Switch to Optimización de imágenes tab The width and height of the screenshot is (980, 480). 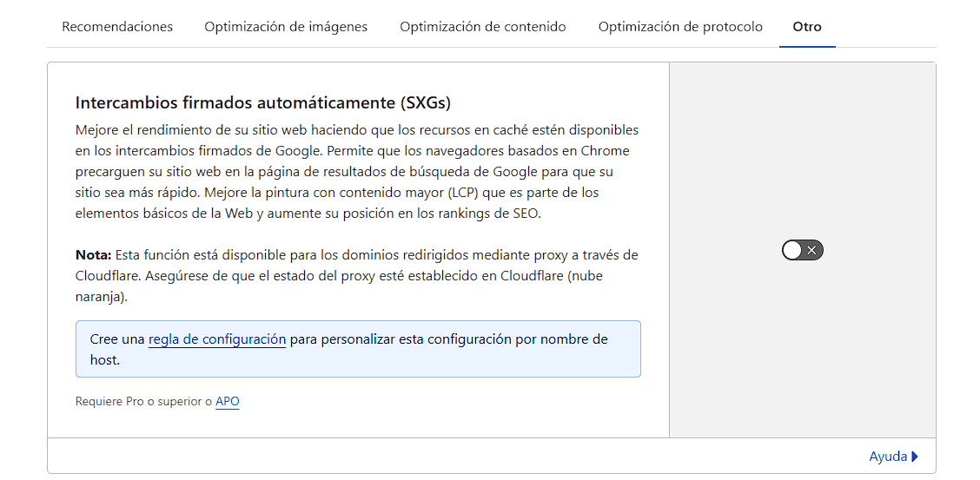click(x=286, y=27)
